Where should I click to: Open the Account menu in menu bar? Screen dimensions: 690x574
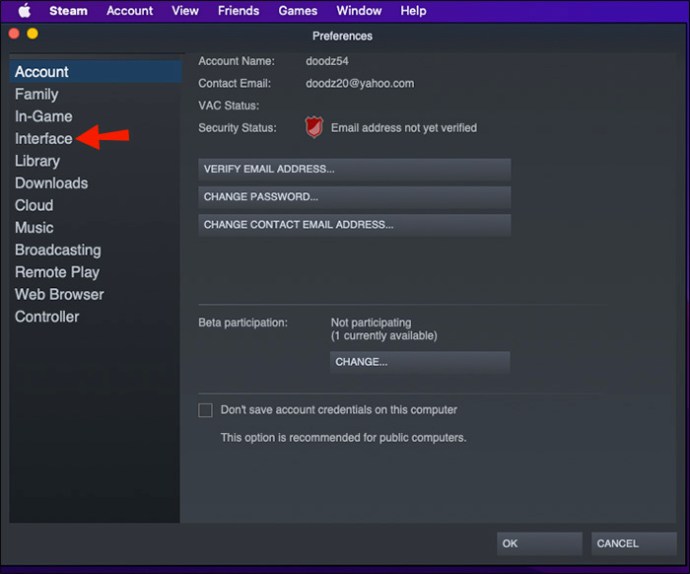[x=129, y=11]
